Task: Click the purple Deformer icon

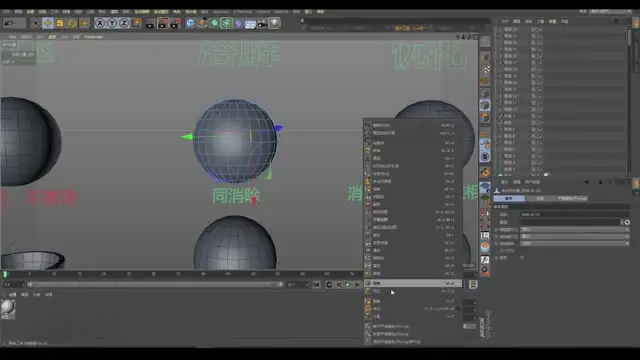Action: (239, 23)
